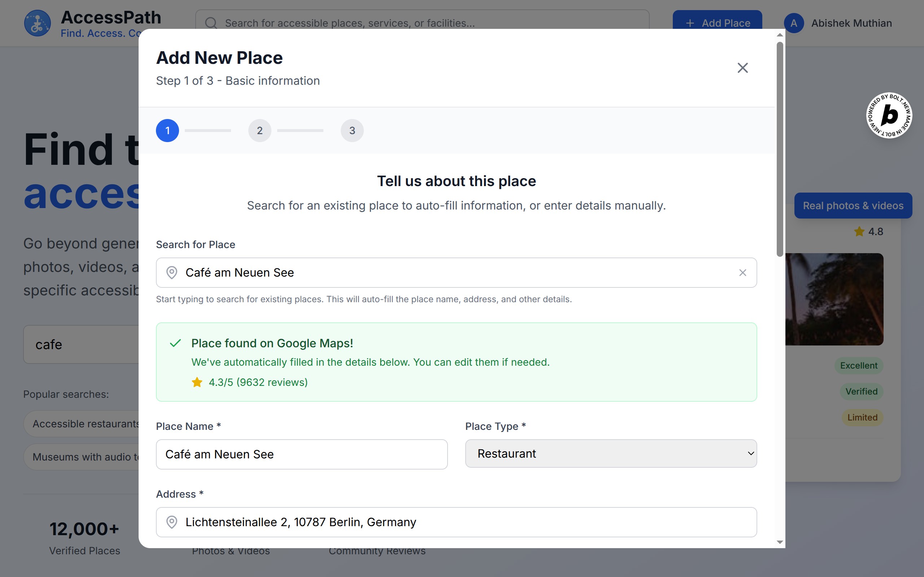Screen dimensions: 924x577
Task: Click the dialog scrollbar thumb
Action: pos(780,149)
